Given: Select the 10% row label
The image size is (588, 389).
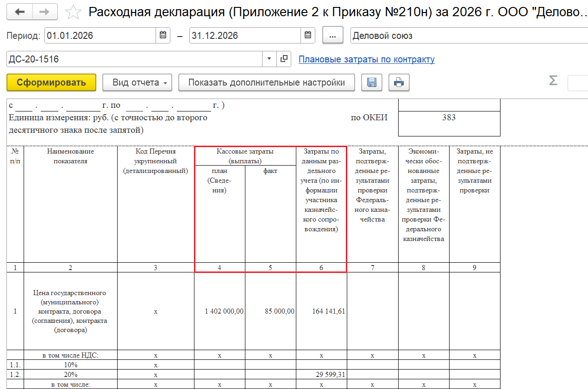Looking at the screenshot, I should coord(70,365).
